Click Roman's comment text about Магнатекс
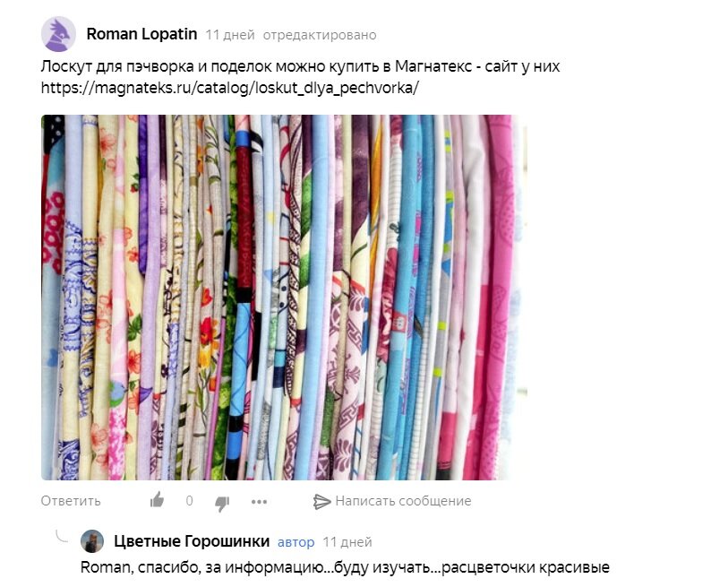Image resolution: width=728 pixels, height=587 pixels. tap(300, 77)
